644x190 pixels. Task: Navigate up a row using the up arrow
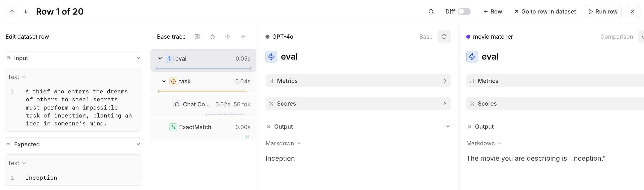tap(12, 11)
